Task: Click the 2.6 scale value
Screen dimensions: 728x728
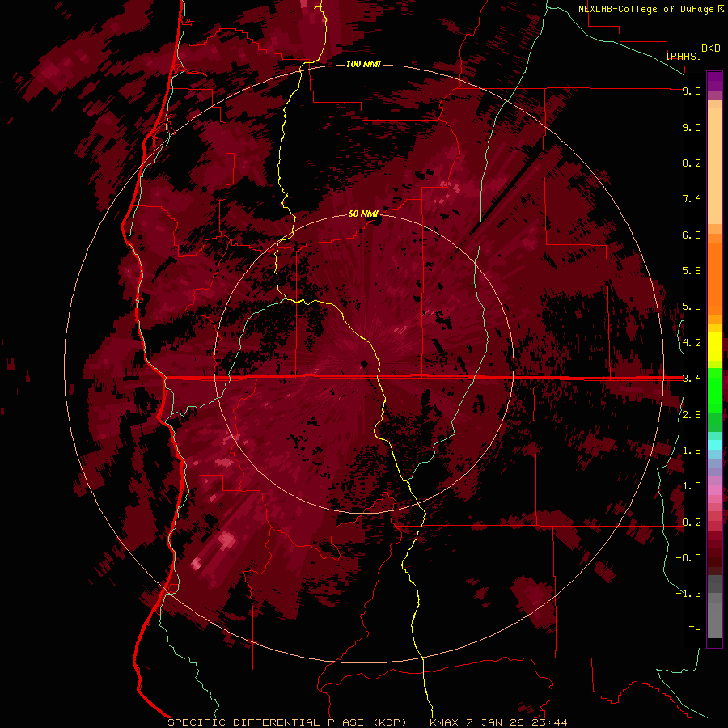Action: click(692, 415)
